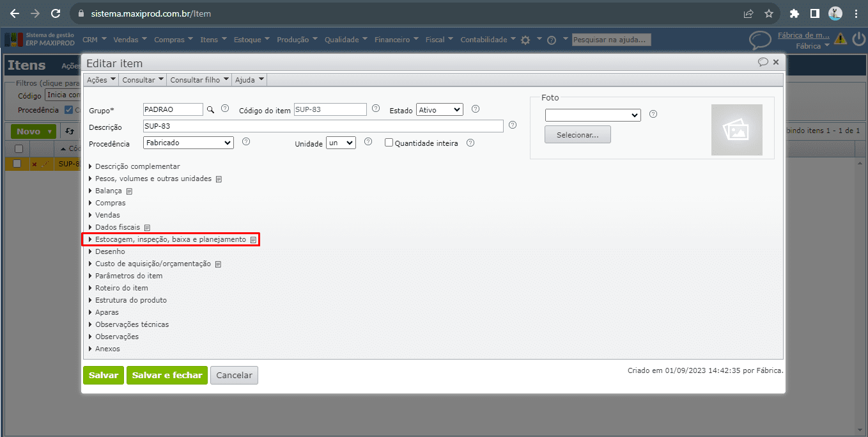Image resolution: width=868 pixels, height=437 pixels.
Task: Open the dialog Ajuda menu
Action: point(249,80)
